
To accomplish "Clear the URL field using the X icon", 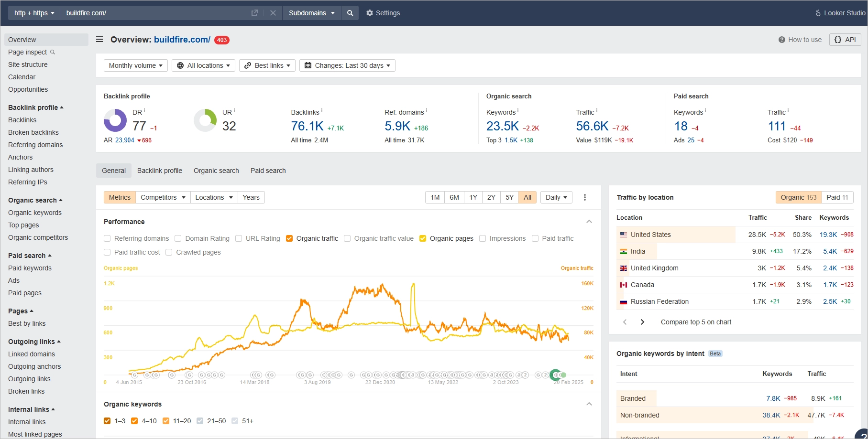I will 273,13.
